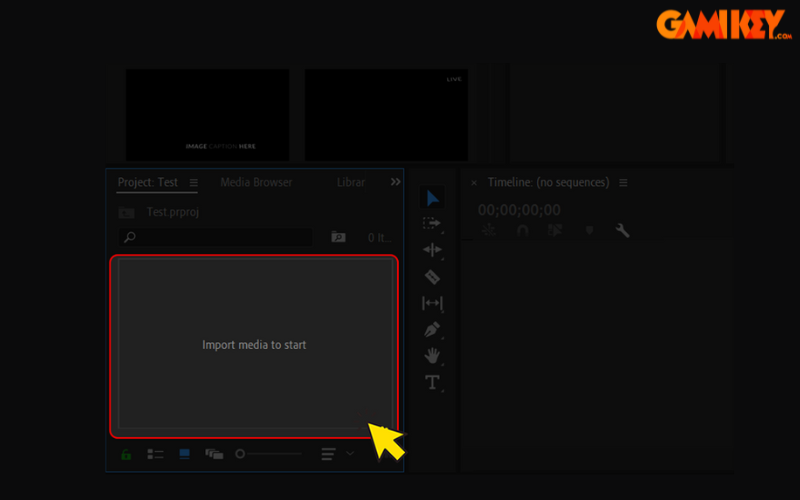Image resolution: width=800 pixels, height=500 pixels.
Task: Open the Project: Test tab
Action: tap(147, 182)
